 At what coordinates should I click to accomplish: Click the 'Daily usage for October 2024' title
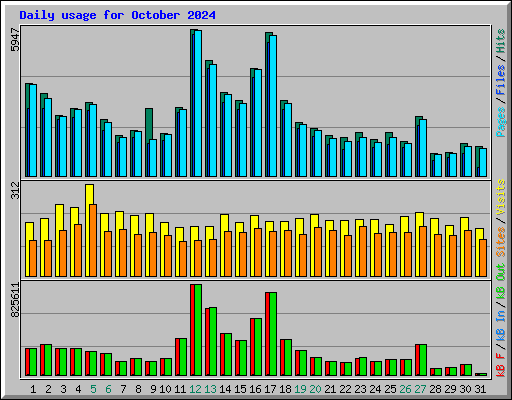(117, 15)
